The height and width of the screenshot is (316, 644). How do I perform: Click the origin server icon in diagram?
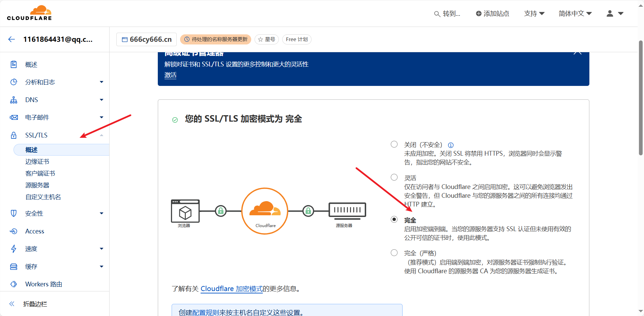tap(347, 211)
